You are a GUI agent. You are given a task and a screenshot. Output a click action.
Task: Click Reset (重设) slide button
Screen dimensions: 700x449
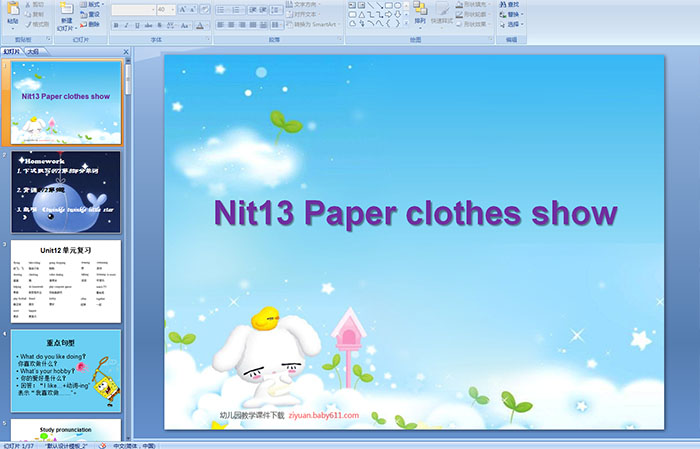tap(90, 14)
